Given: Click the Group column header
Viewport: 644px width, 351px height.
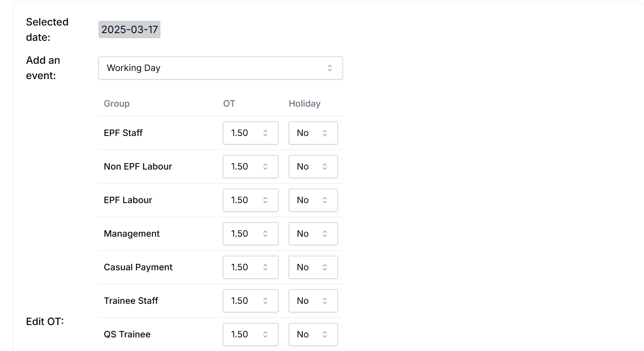Looking at the screenshot, I should 117,104.
